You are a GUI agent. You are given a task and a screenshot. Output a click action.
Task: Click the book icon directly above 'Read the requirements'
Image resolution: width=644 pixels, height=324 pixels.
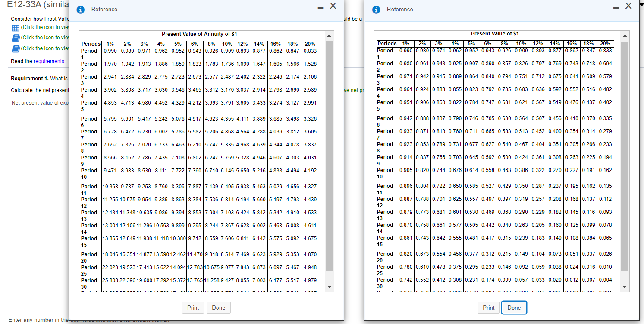15,48
